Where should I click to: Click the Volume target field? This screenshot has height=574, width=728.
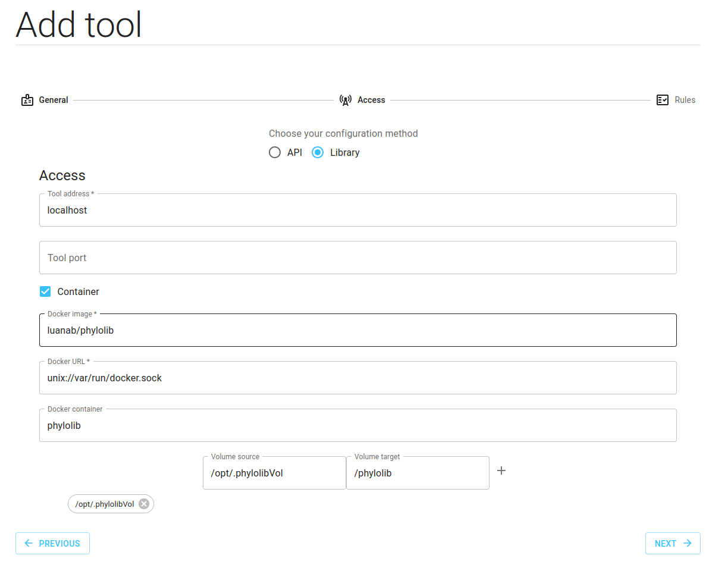[x=418, y=473]
